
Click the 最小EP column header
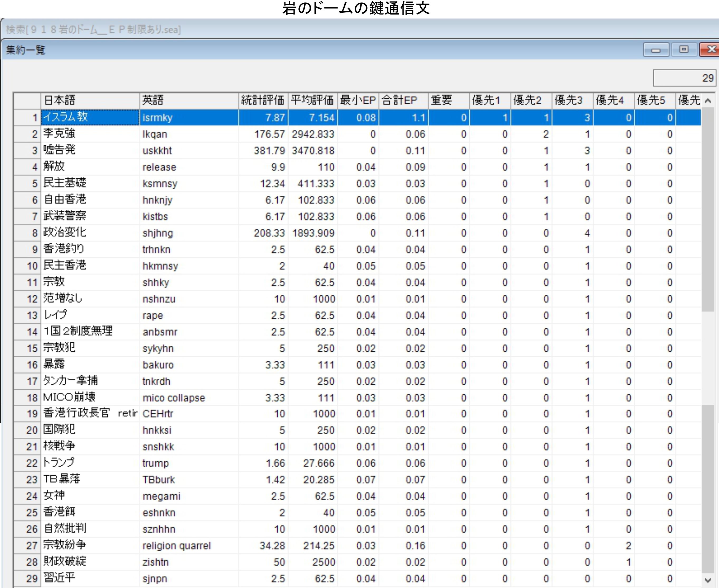[358, 101]
